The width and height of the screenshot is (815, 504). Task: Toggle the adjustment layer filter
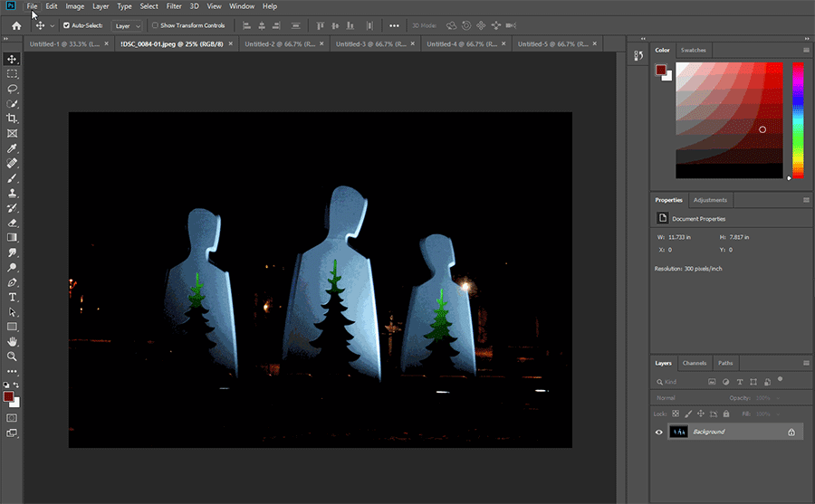click(725, 382)
